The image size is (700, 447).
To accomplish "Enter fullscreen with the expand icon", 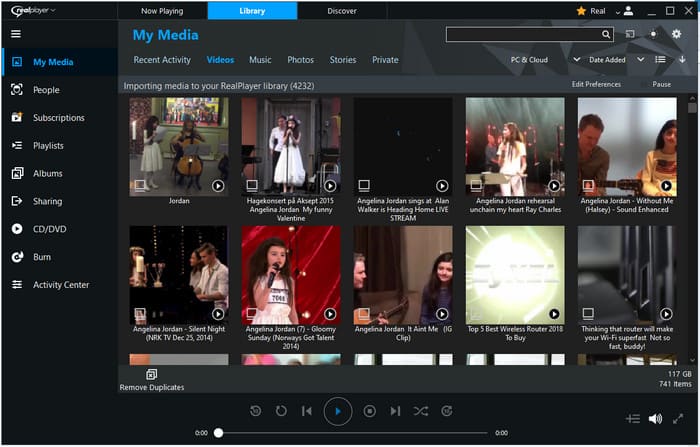I will coord(682,419).
